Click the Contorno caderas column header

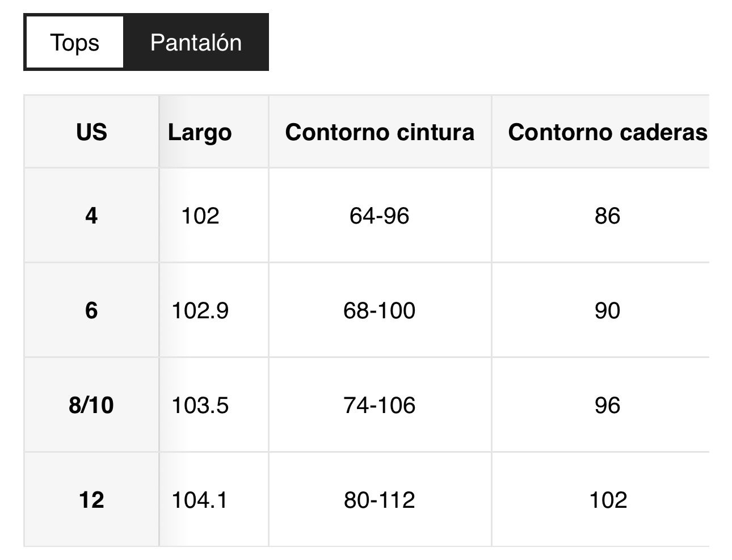[x=607, y=132]
